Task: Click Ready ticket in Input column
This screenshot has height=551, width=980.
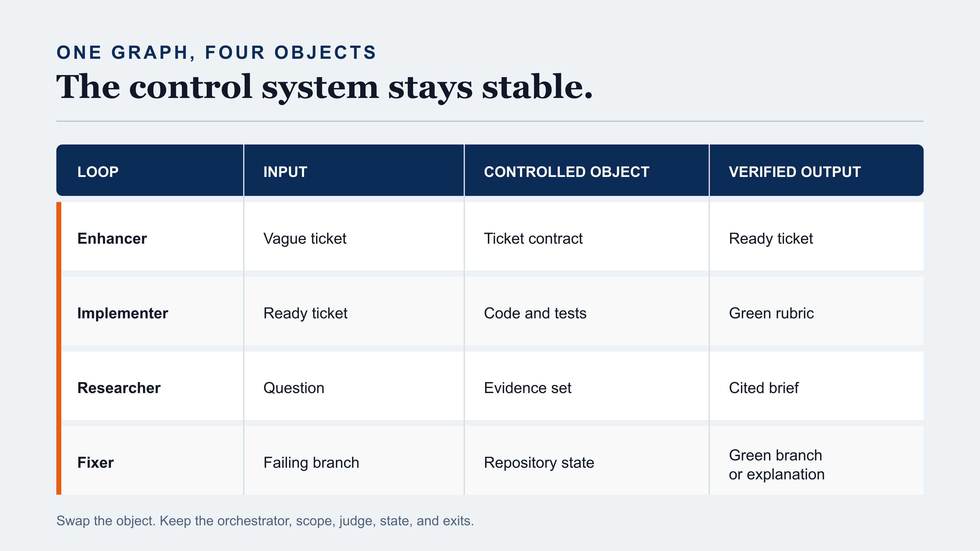Action: (x=305, y=313)
